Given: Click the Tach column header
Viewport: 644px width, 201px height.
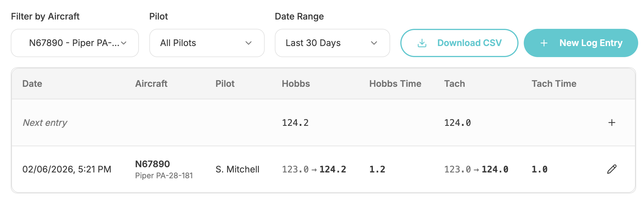Looking at the screenshot, I should [454, 84].
